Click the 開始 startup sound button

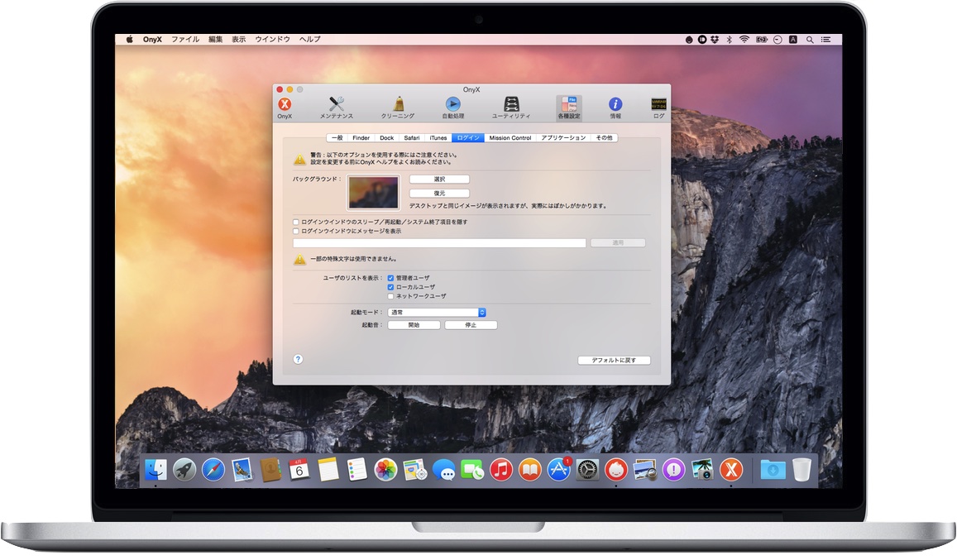pos(414,325)
